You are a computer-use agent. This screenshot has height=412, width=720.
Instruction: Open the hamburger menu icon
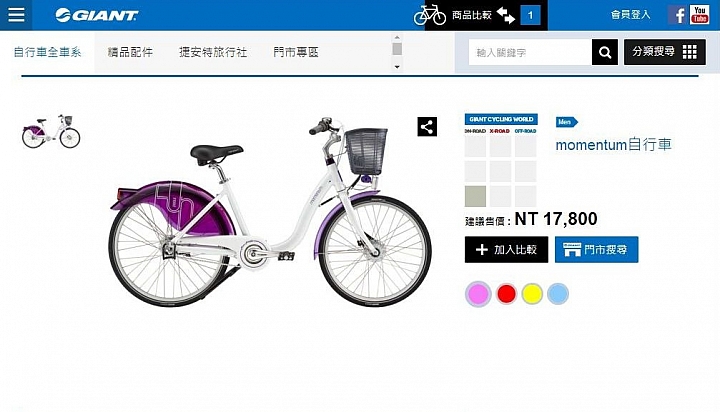16,15
